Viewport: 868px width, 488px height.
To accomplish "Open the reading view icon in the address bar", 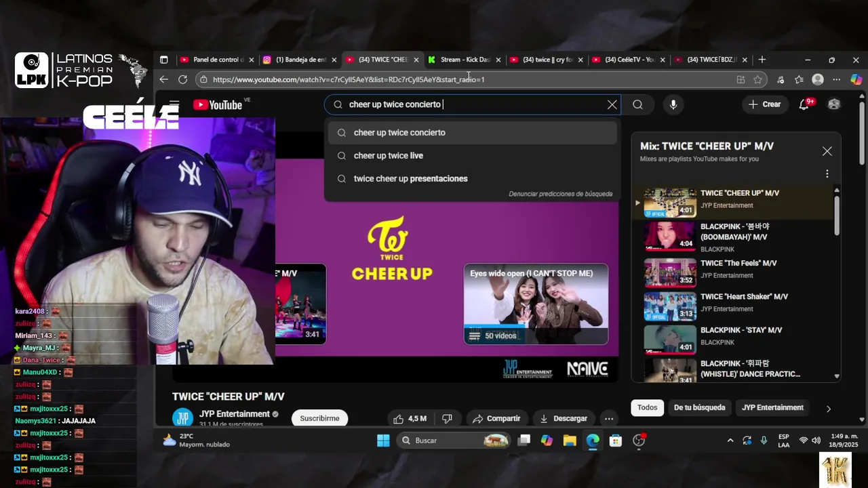I will 741,79.
